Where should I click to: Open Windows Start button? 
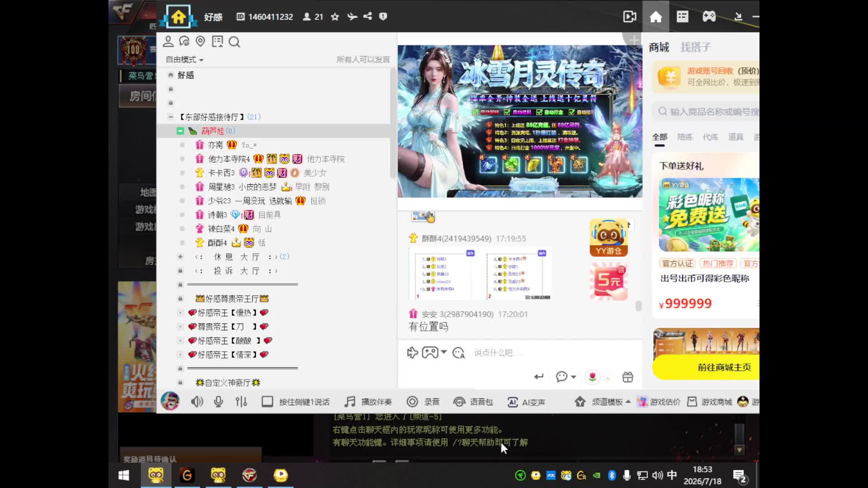(123, 475)
